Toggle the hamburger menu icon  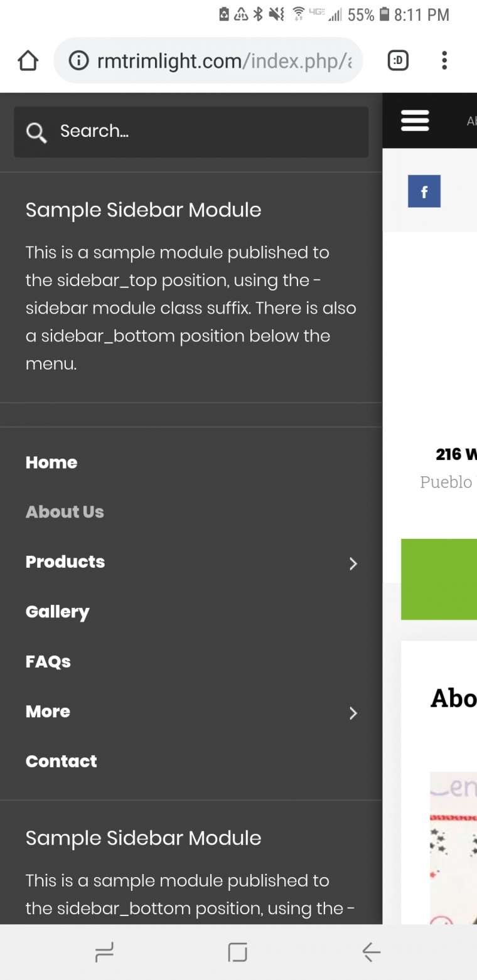415,120
